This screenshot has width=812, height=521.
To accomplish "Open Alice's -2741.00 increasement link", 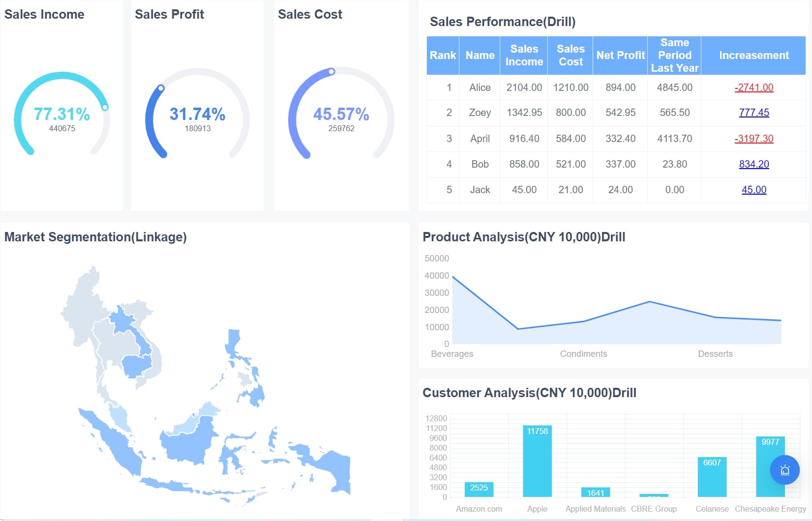I will coord(753,87).
